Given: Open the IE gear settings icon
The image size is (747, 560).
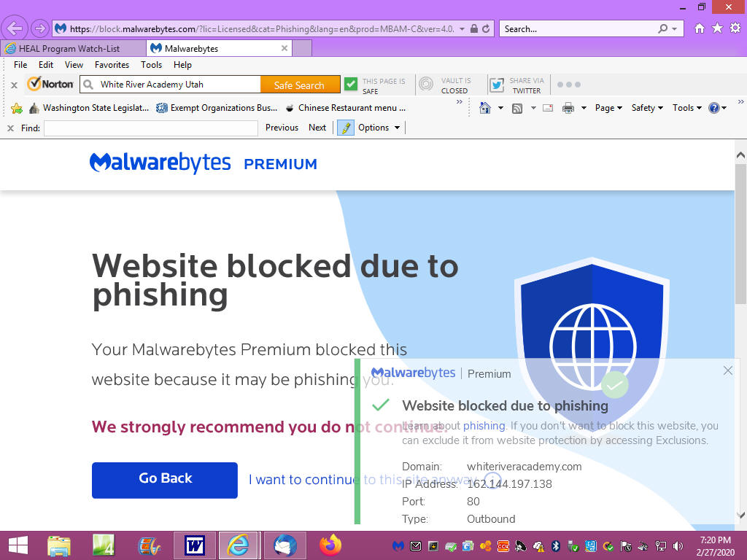Looking at the screenshot, I should 735,28.
